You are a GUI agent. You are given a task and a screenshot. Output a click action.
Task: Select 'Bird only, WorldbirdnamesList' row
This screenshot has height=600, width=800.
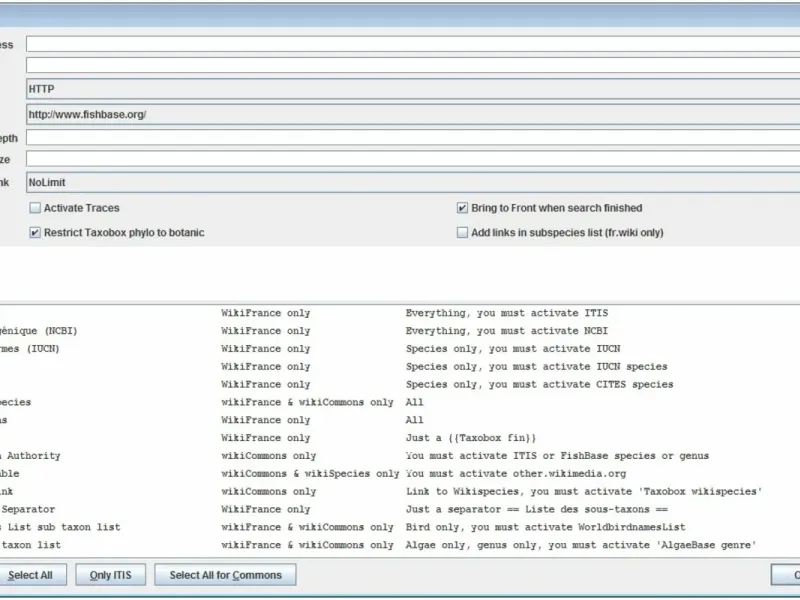[400, 527]
